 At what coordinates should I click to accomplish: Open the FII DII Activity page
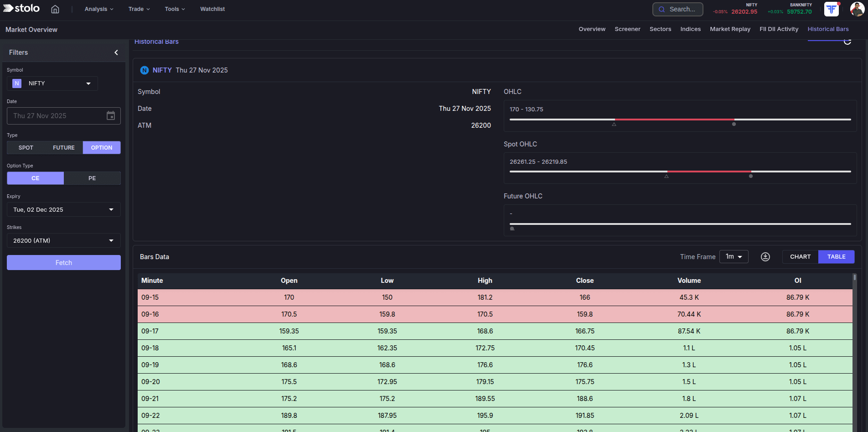pyautogui.click(x=779, y=29)
